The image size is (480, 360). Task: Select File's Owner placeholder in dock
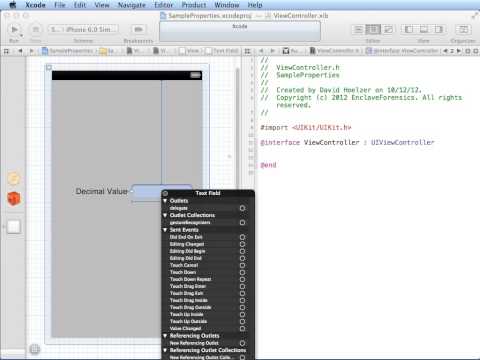pos(14,179)
